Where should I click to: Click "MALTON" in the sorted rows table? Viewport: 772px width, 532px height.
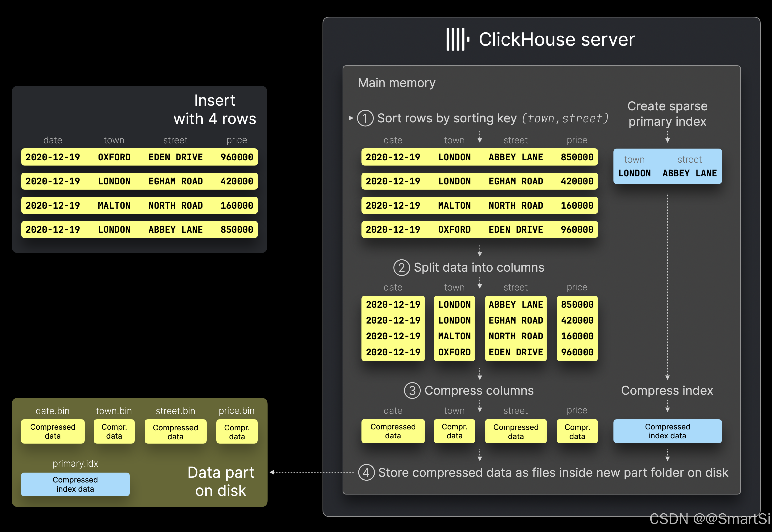tap(454, 205)
